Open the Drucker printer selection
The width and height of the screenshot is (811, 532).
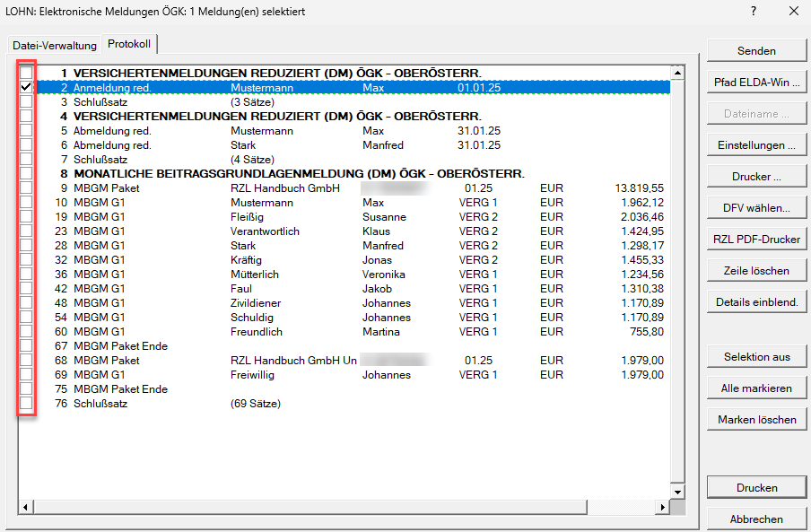coord(756,177)
